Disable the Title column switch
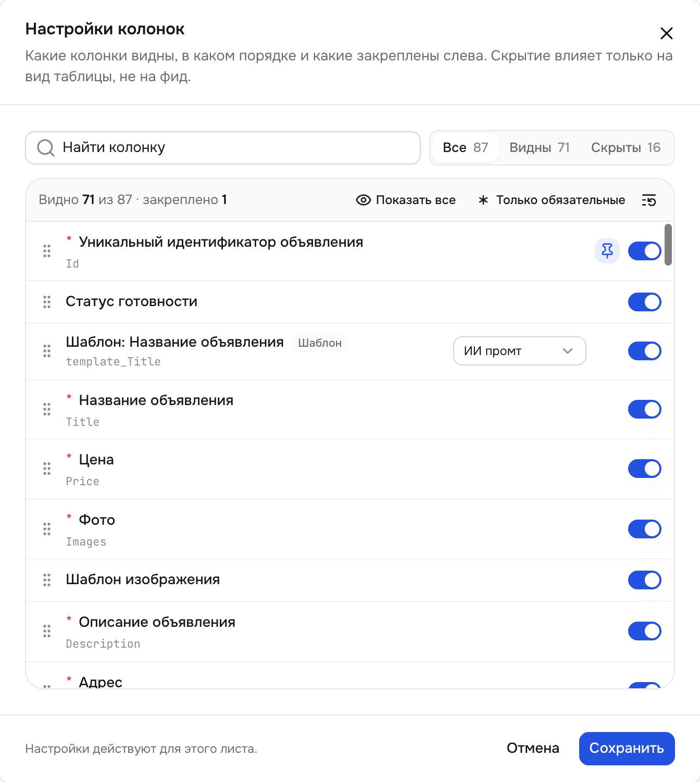Viewport: 700px width, 782px height. pos(645,409)
